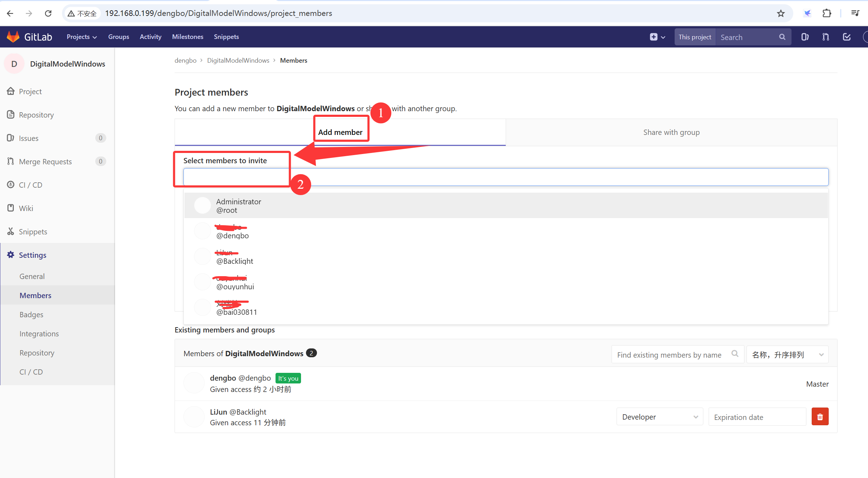Click the Expiration date field
This screenshot has width=868, height=478.
click(x=757, y=417)
